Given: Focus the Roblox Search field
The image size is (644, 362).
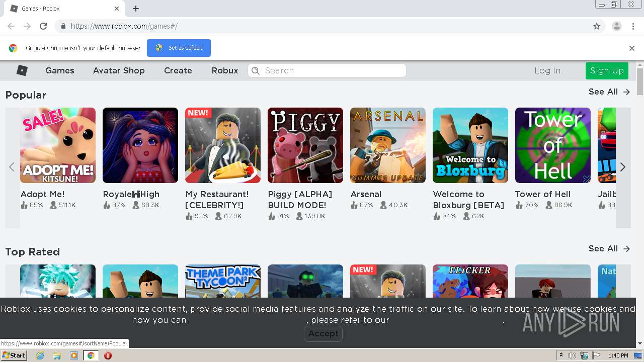Looking at the screenshot, I should [x=327, y=70].
